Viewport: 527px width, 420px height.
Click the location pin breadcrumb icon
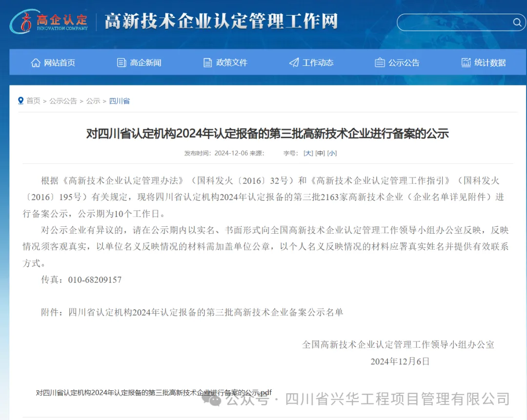[21, 101]
